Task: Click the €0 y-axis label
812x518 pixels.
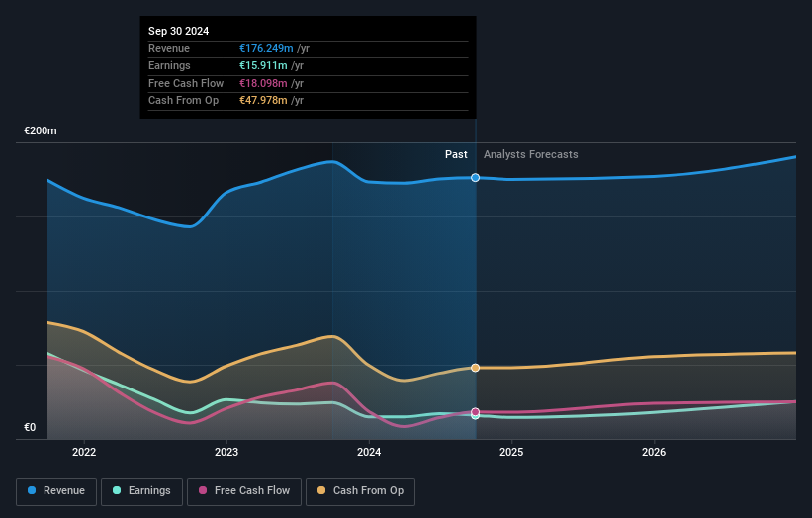Action: (30, 427)
